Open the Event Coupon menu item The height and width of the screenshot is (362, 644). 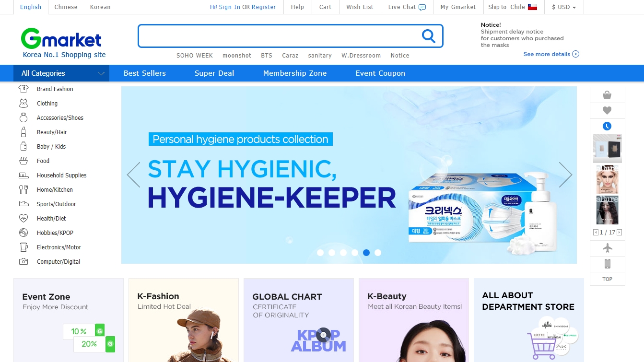[x=380, y=73]
